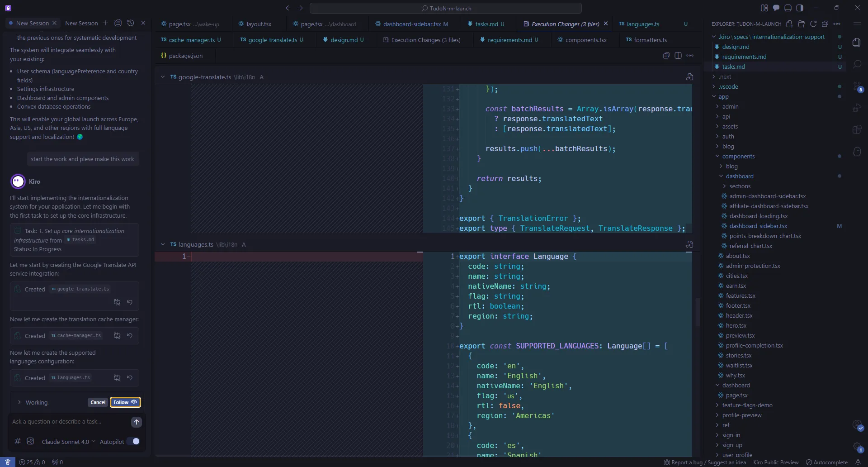Click Autocomplete in the status bar
The height and width of the screenshot is (467, 868).
(826, 462)
